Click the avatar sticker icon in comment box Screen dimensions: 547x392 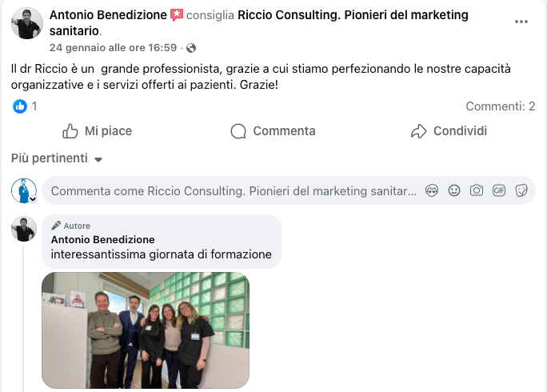point(433,190)
